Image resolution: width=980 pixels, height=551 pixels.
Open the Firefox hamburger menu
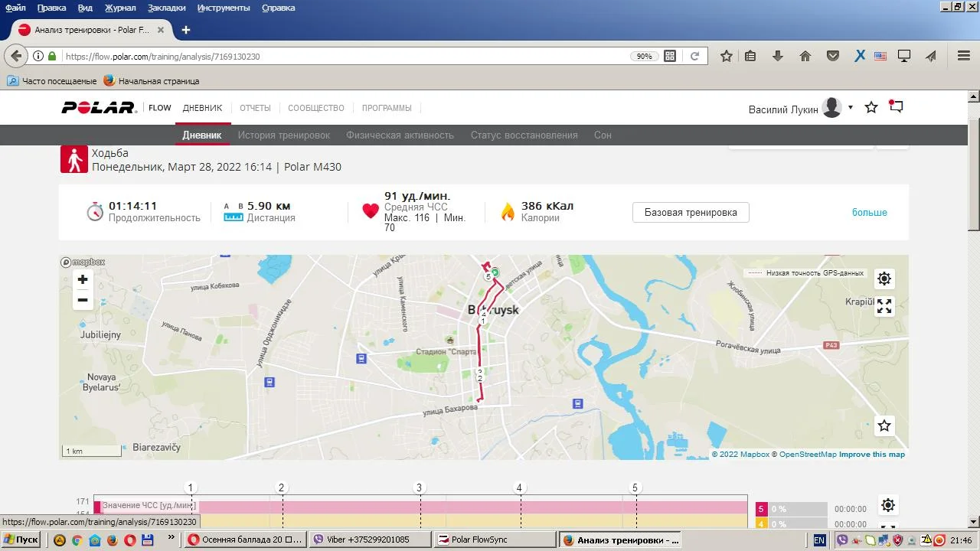tap(964, 56)
